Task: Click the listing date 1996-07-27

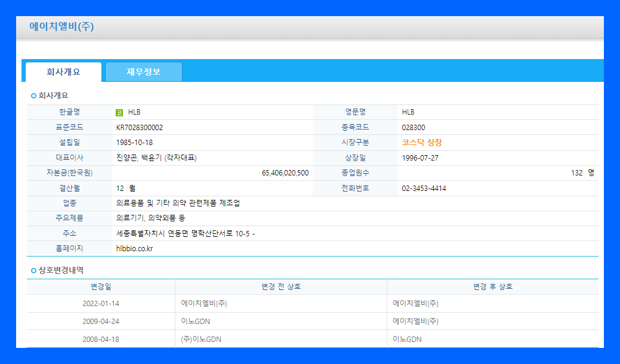Action: tap(420, 158)
